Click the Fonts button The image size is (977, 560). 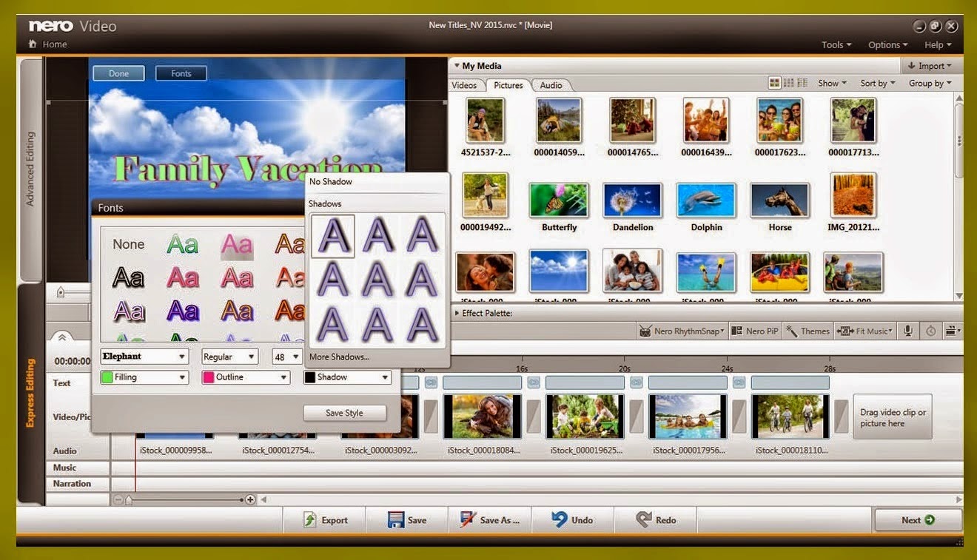pyautogui.click(x=181, y=73)
